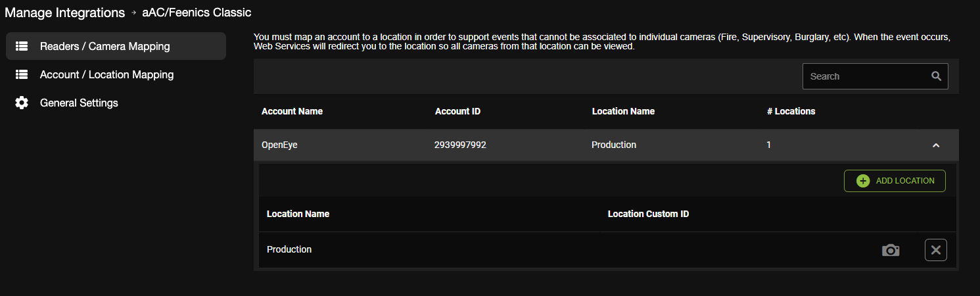980x296 pixels.
Task: Select the OpenEye account name cell
Action: [279, 145]
